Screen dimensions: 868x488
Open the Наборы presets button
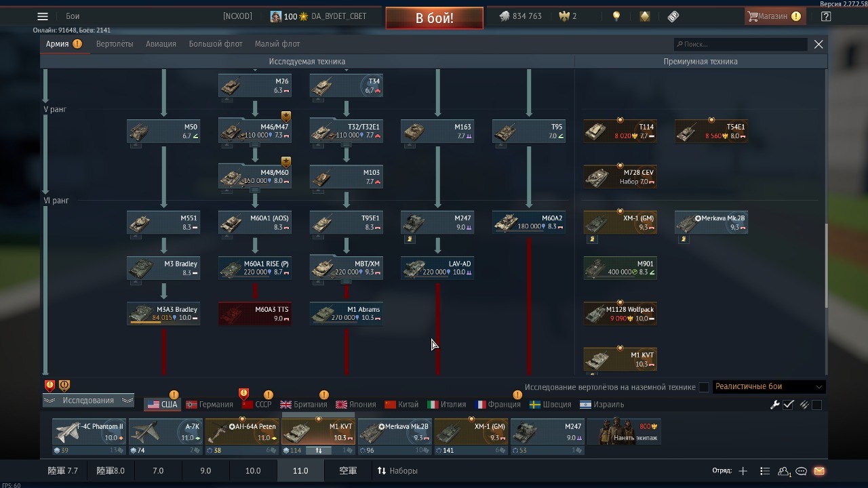(x=398, y=470)
